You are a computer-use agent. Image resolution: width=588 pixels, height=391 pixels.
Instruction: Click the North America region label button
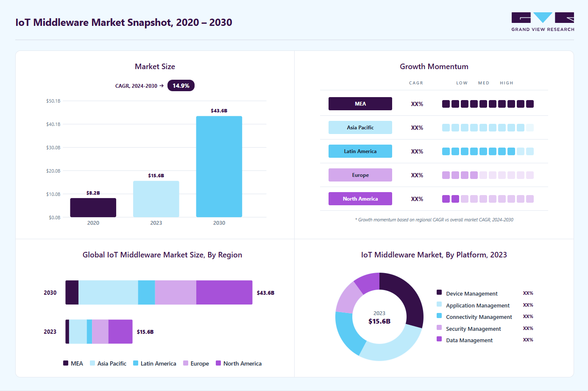click(360, 199)
